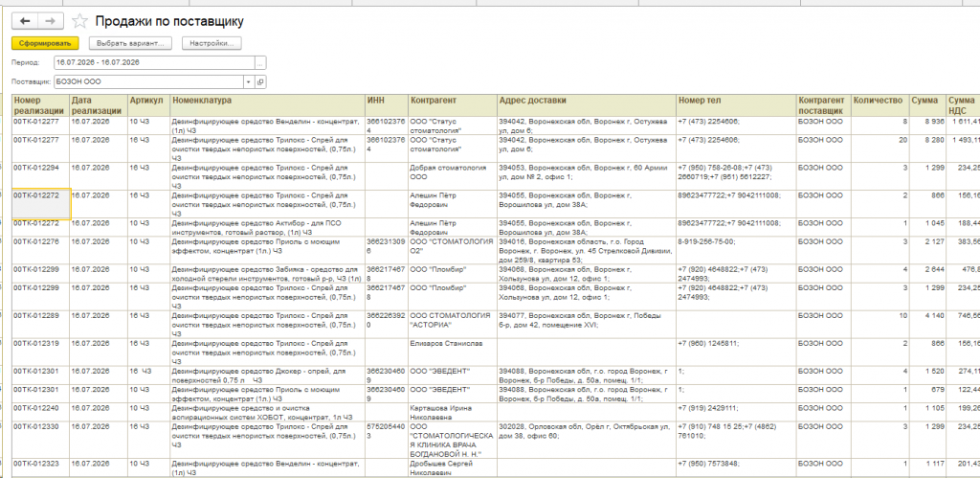
Task: Focus the Период date range field
Action: 154,62
